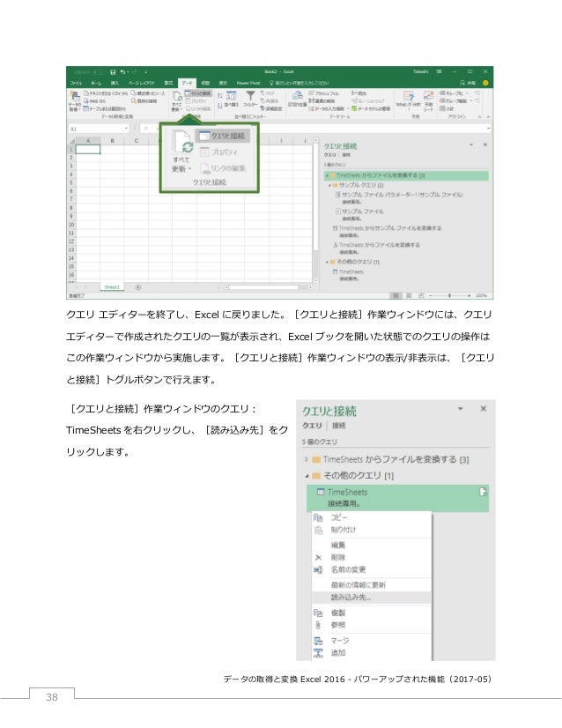This screenshot has width=562, height=728.
Task: Click the zoom slider in Excel's status bar
Action: tap(449, 295)
